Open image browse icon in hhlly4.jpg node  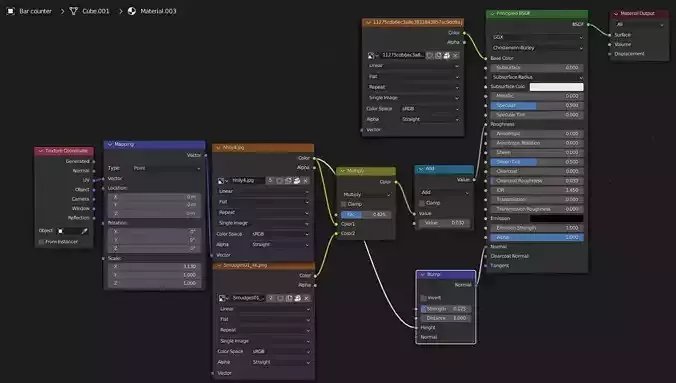point(222,181)
